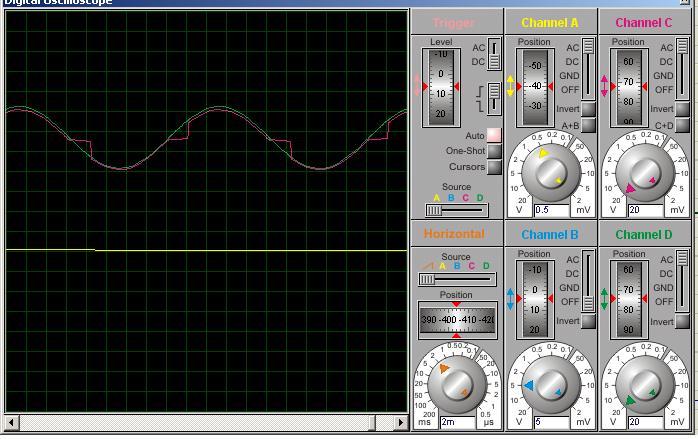Screen dimensions: 698x439
Task: Click the Channel D panel header
Action: pyautogui.click(x=645, y=234)
